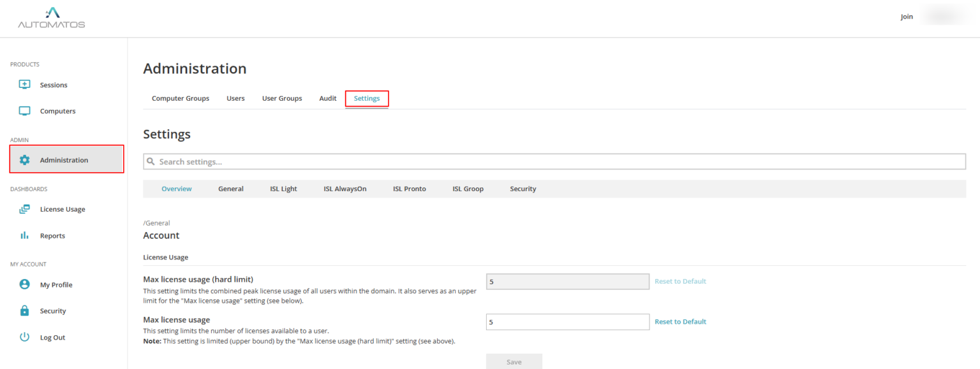
Task: Select the ISL Pronto settings category
Action: pos(410,189)
